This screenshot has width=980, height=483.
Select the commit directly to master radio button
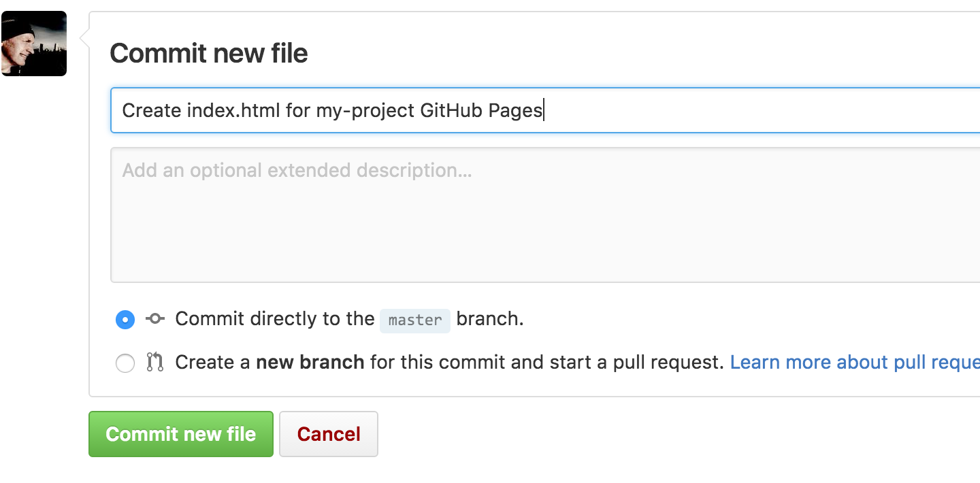[125, 318]
